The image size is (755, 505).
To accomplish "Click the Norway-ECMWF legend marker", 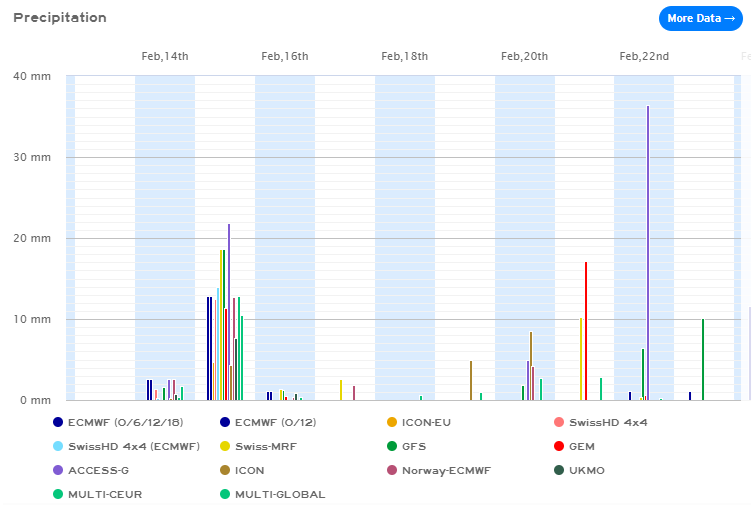I will click(x=392, y=470).
